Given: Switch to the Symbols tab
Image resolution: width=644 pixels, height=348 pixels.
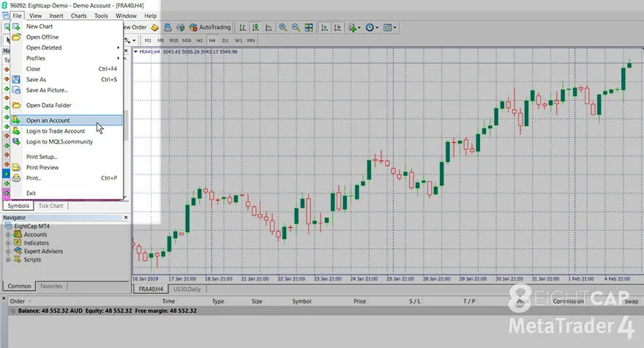Looking at the screenshot, I should pos(18,206).
